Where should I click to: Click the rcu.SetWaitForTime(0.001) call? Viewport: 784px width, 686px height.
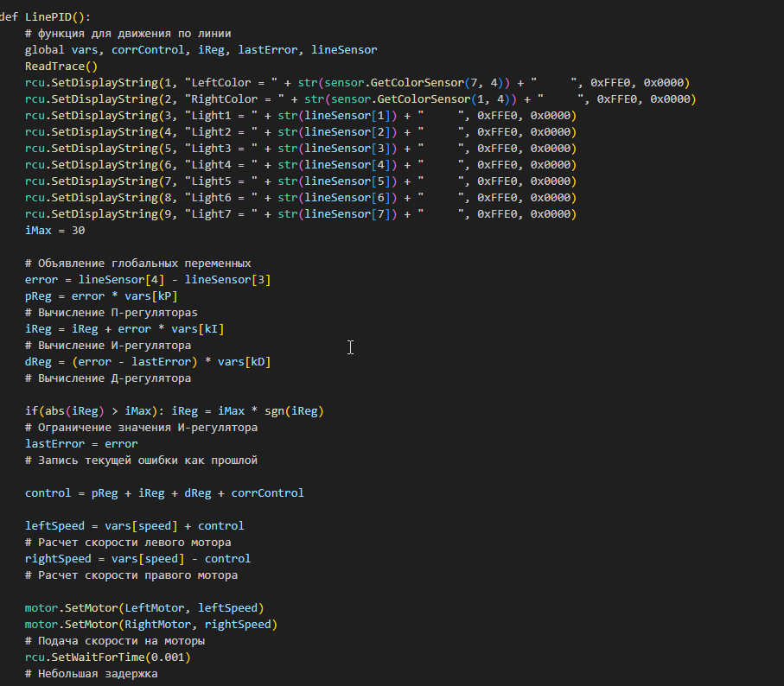tap(107, 657)
